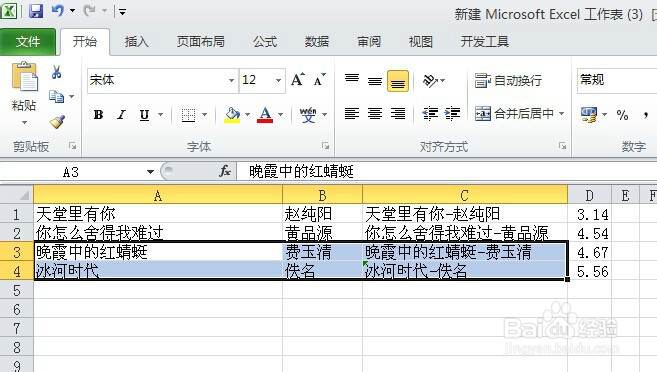
Task: Click the Format Painter brush icon
Action: [57, 121]
